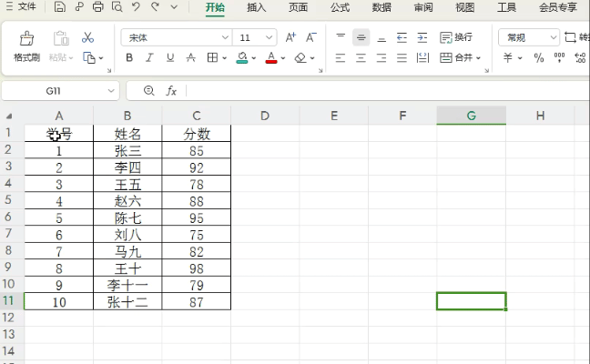Apply thousands separator icon
Viewport: 590px width, 364px height.
pos(560,57)
